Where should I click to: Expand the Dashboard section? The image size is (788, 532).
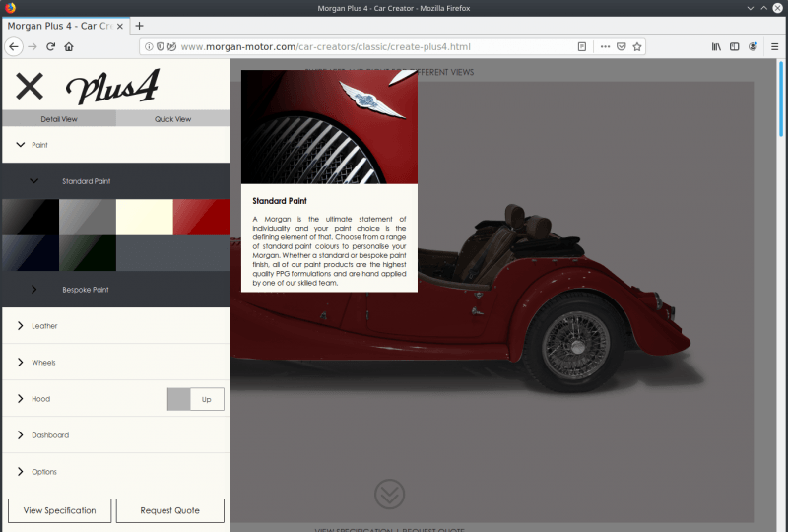click(116, 434)
